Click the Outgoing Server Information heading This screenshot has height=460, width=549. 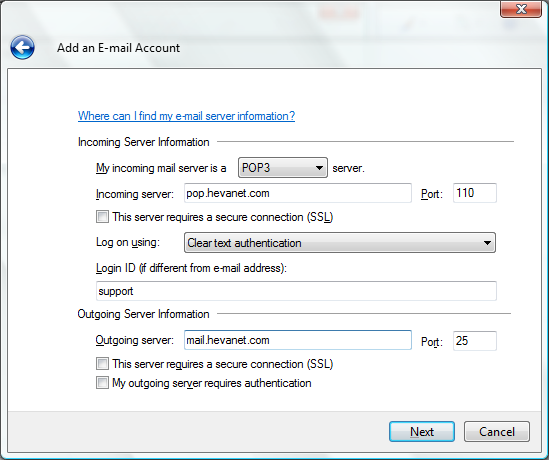pos(144,314)
